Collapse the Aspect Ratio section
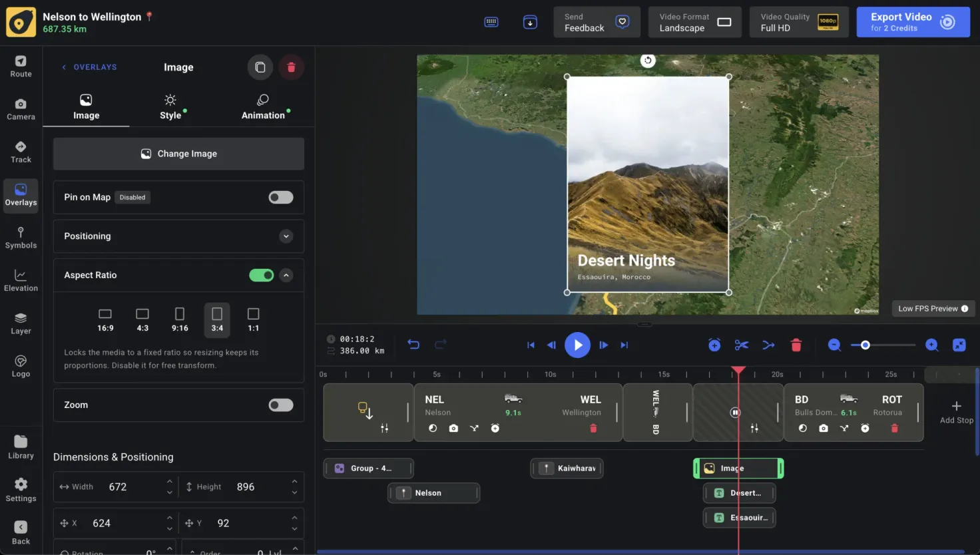This screenshot has height=555, width=980. [x=286, y=275]
